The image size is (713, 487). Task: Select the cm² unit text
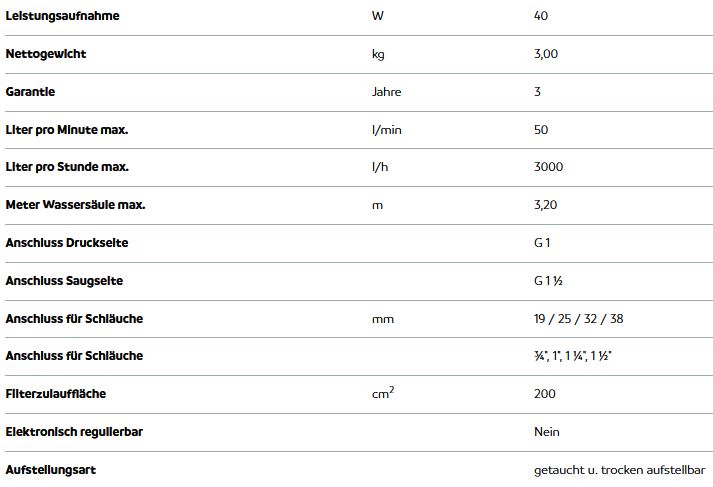383,392
